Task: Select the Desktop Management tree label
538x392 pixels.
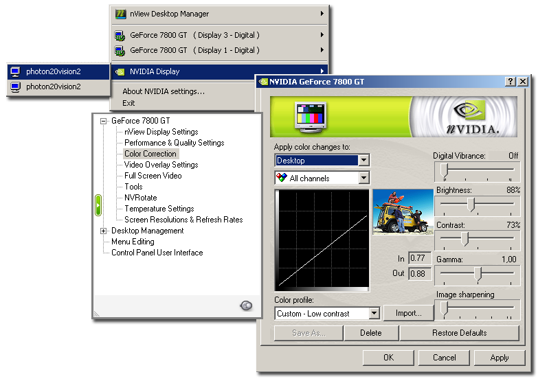Action: click(x=148, y=231)
